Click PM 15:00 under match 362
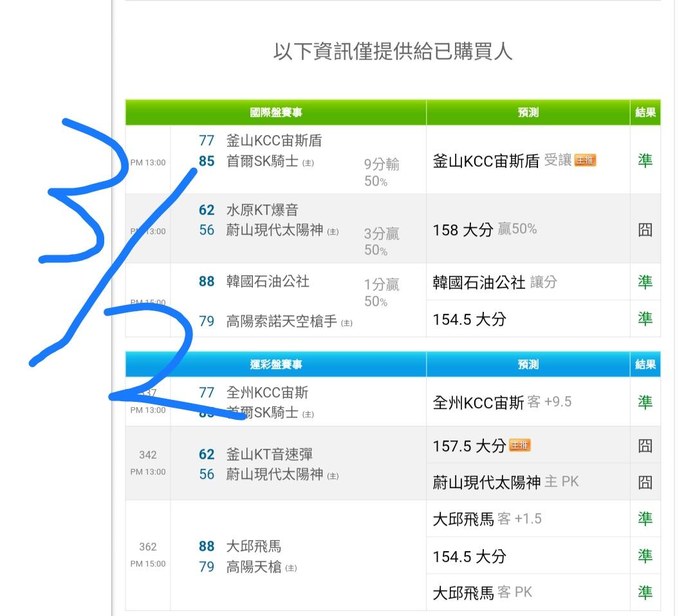The width and height of the screenshot is (695, 616). [x=148, y=564]
